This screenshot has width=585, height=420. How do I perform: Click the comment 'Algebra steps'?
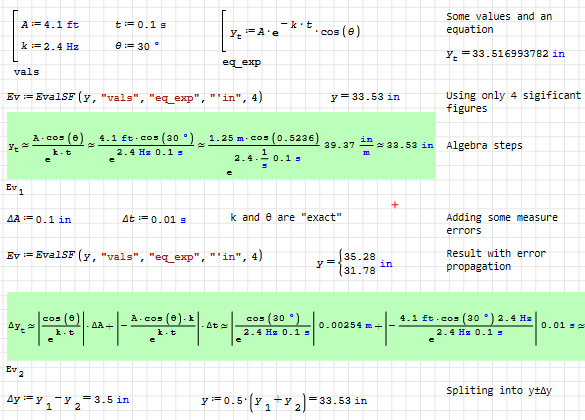[484, 145]
